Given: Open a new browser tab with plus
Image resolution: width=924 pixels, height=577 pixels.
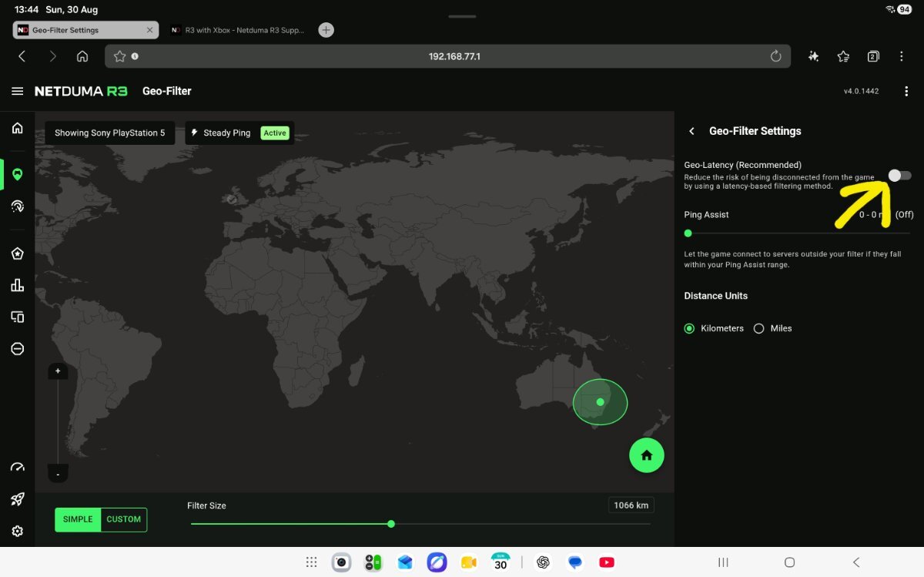Looking at the screenshot, I should (326, 30).
